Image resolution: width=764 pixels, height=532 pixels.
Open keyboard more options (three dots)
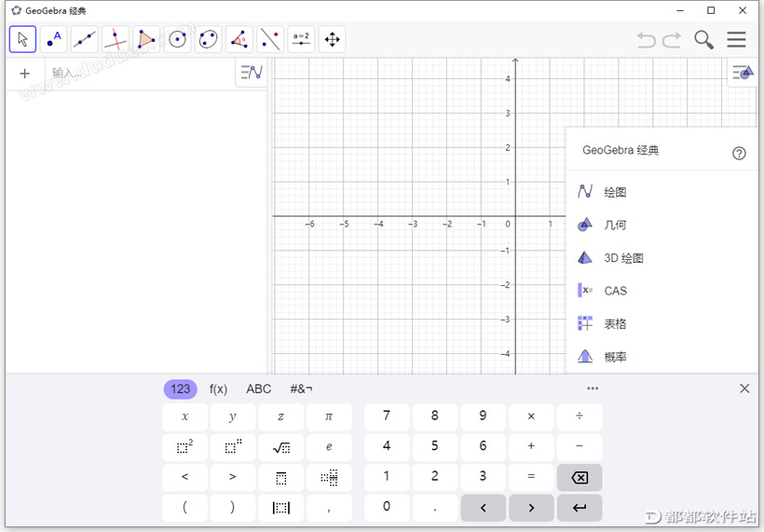tap(593, 389)
